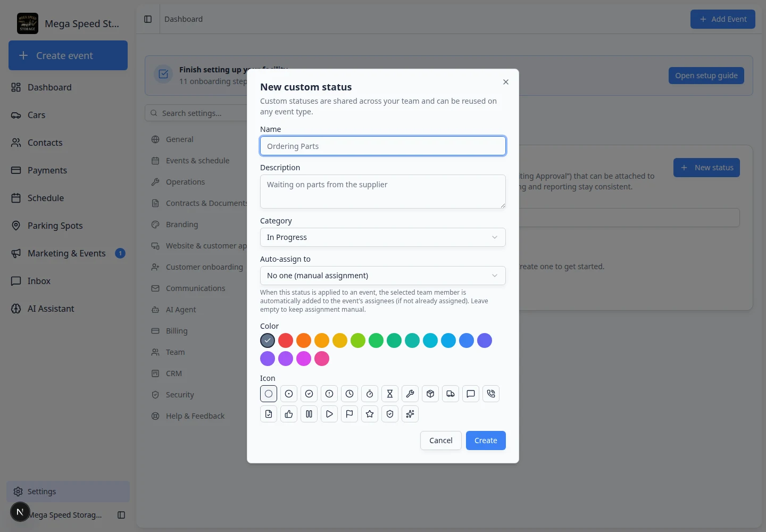Select the sparkles status icon
The width and height of the screenshot is (766, 532).
click(x=410, y=414)
